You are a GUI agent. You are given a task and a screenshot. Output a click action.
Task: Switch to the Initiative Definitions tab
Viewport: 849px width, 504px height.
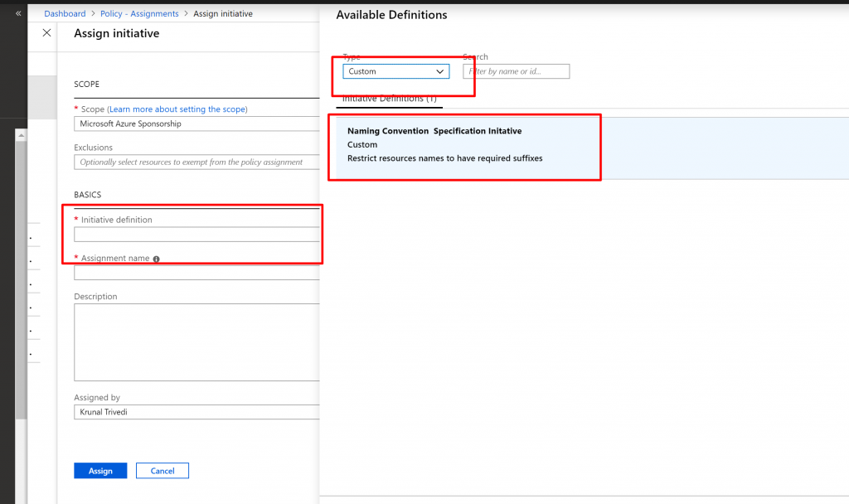[x=390, y=99]
